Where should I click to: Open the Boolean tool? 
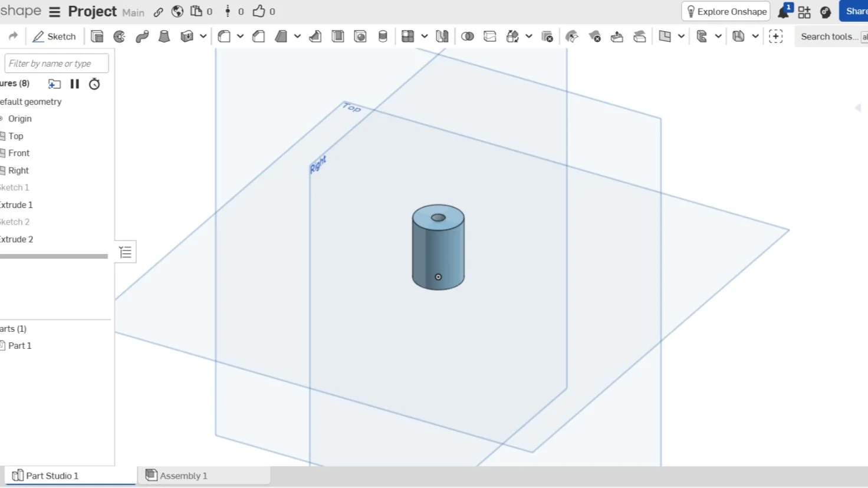(468, 37)
